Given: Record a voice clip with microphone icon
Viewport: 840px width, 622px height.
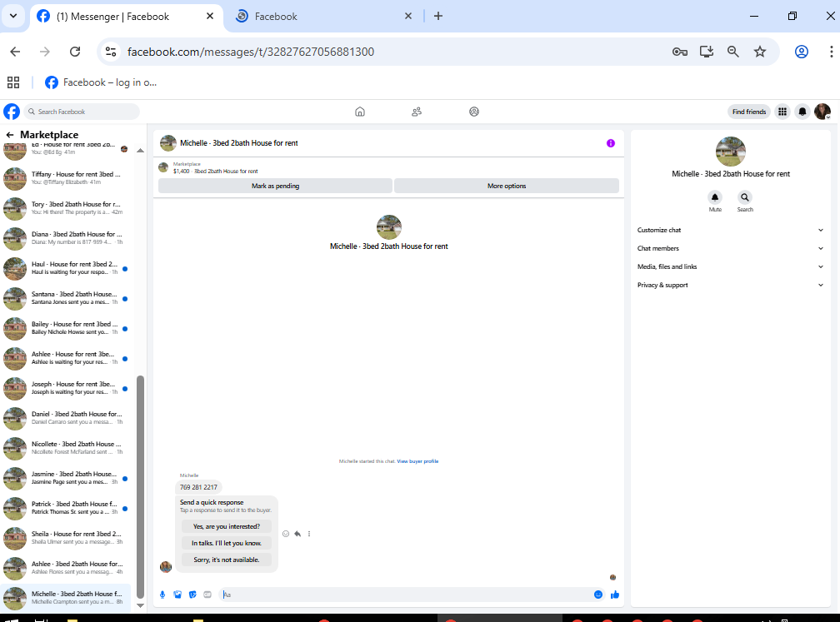Looking at the screenshot, I should click(x=162, y=595).
